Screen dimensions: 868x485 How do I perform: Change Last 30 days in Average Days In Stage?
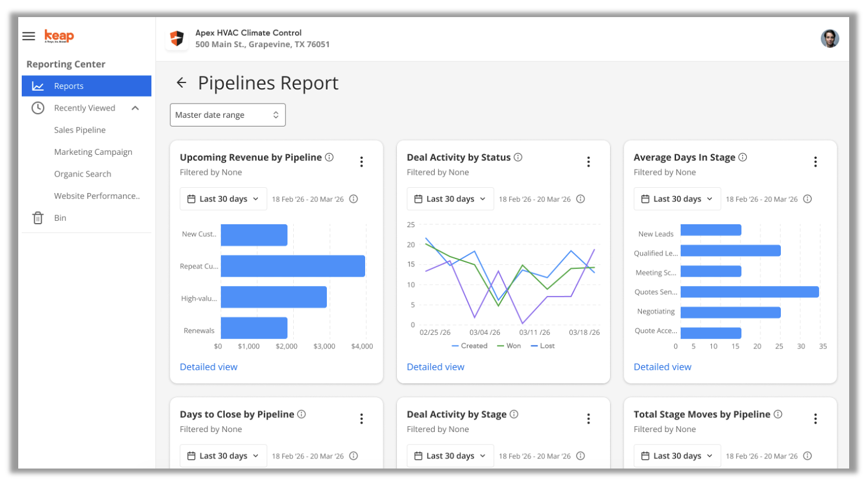coord(677,199)
